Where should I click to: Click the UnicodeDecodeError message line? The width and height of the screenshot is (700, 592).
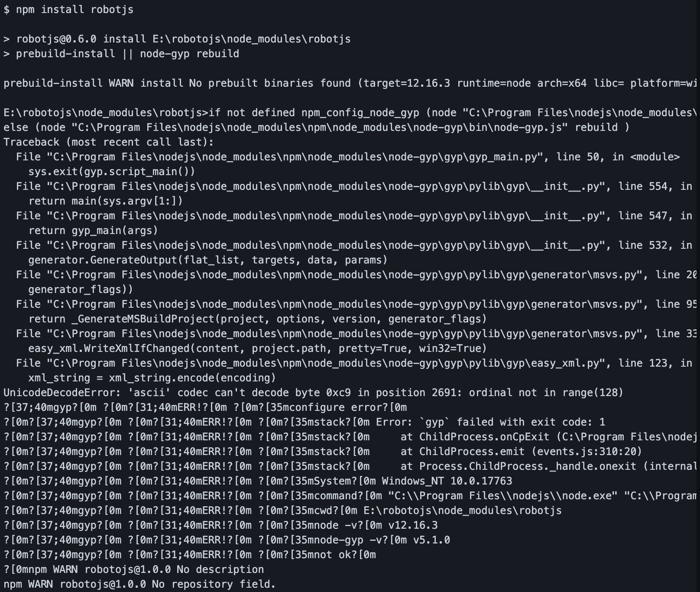[x=313, y=393]
